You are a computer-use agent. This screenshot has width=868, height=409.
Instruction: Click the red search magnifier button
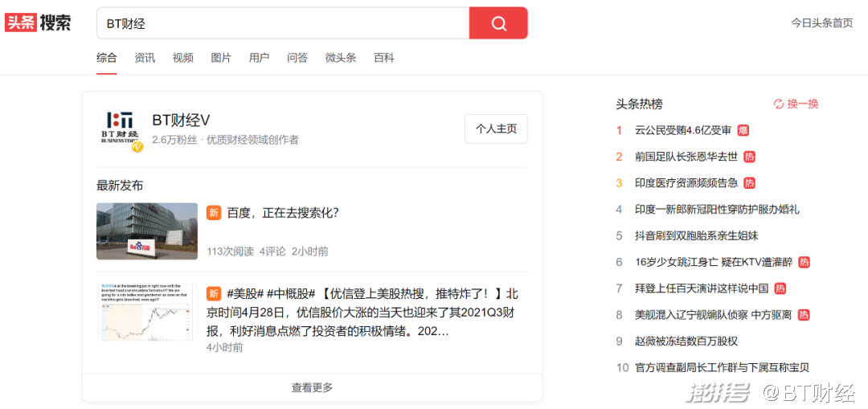point(498,23)
